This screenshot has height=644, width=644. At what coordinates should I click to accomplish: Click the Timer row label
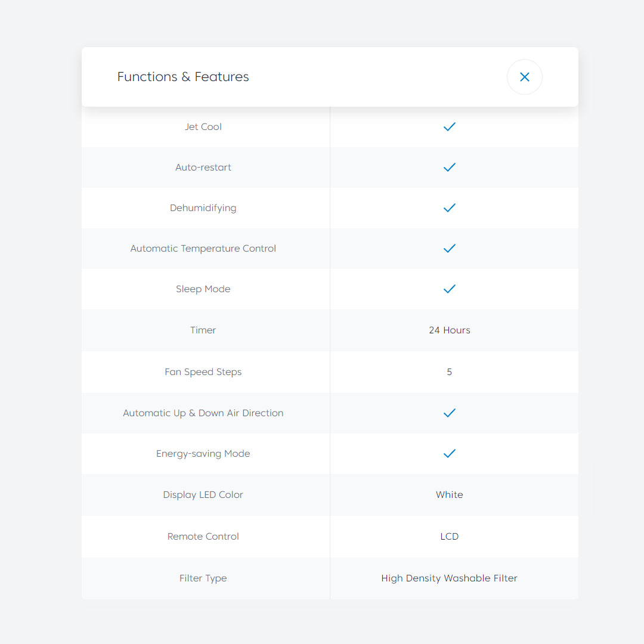coord(203,330)
